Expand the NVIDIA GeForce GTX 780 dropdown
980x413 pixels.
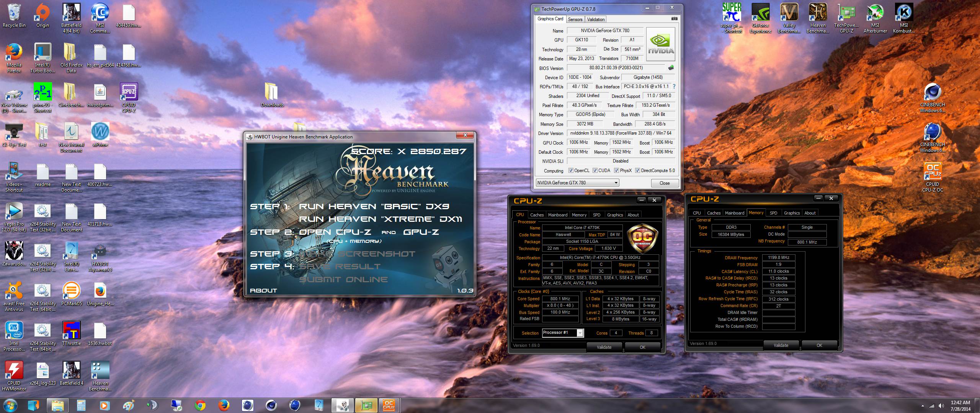click(x=616, y=183)
